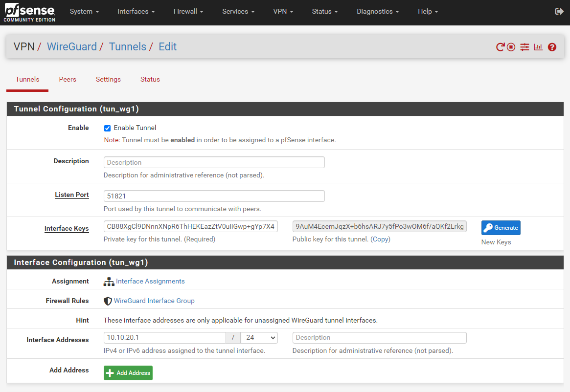Uncheck the Enable Tunnel checkbox
This screenshot has width=570, height=392.
[108, 128]
